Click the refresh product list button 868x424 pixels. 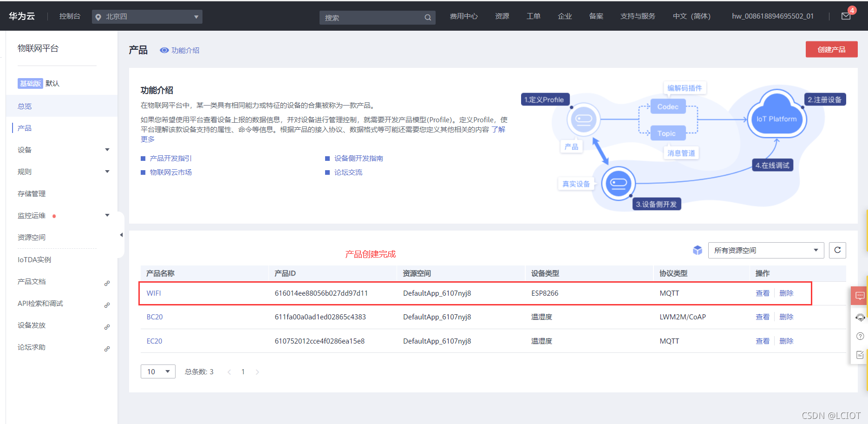click(x=837, y=250)
